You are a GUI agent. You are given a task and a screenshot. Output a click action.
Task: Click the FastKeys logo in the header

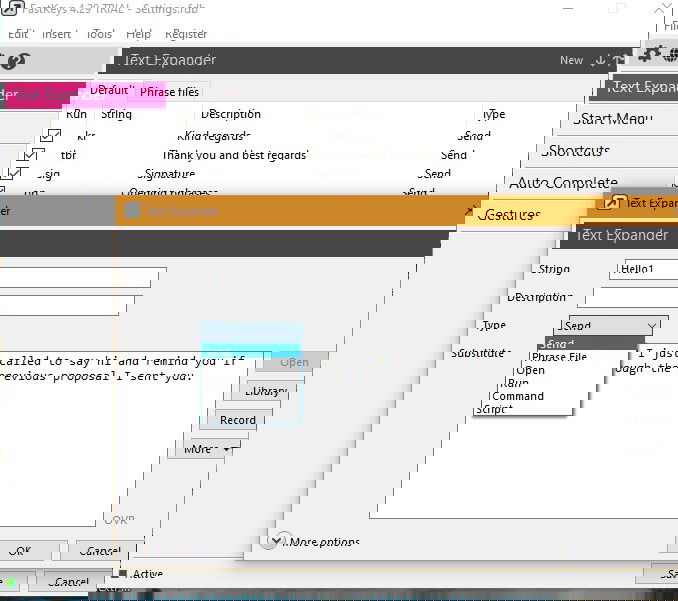14,61
